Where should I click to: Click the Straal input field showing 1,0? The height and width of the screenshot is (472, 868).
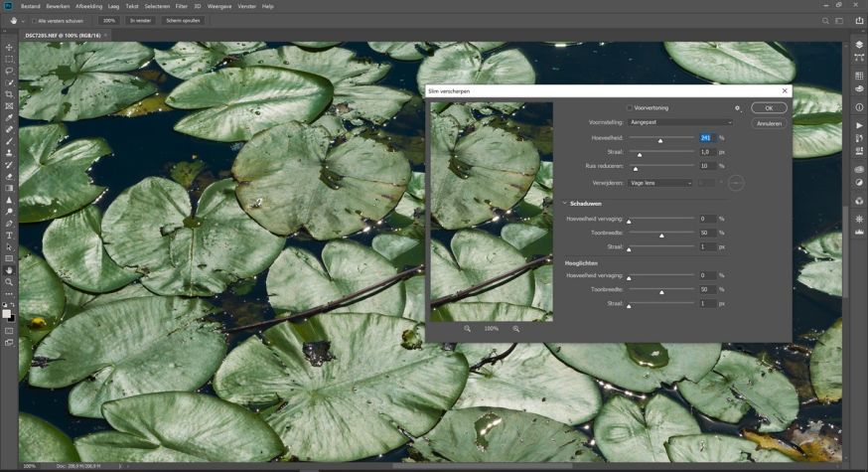(x=706, y=152)
